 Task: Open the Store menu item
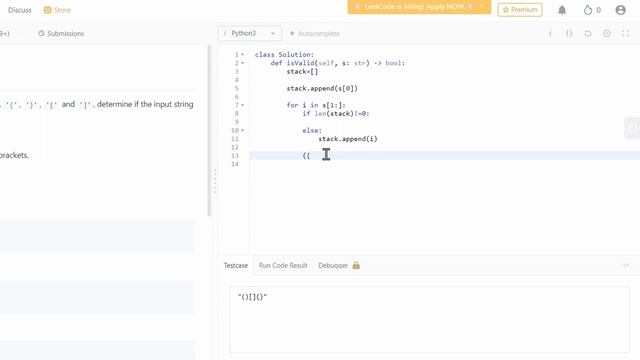click(x=57, y=10)
